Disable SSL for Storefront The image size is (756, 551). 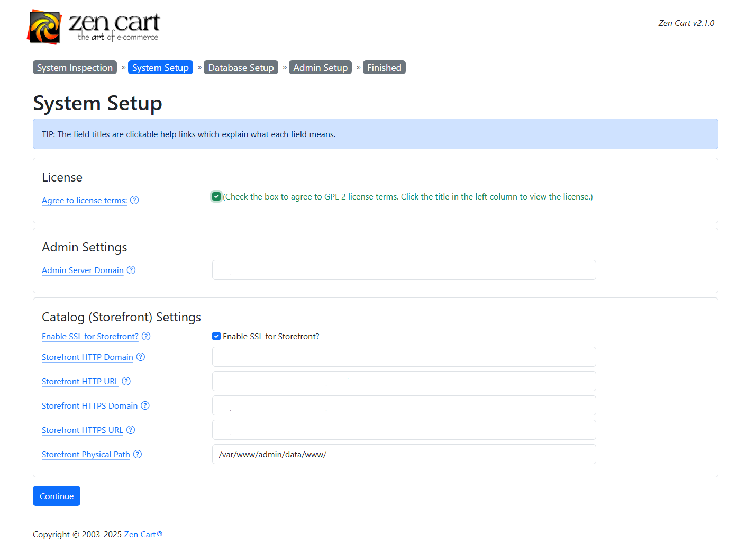(216, 336)
